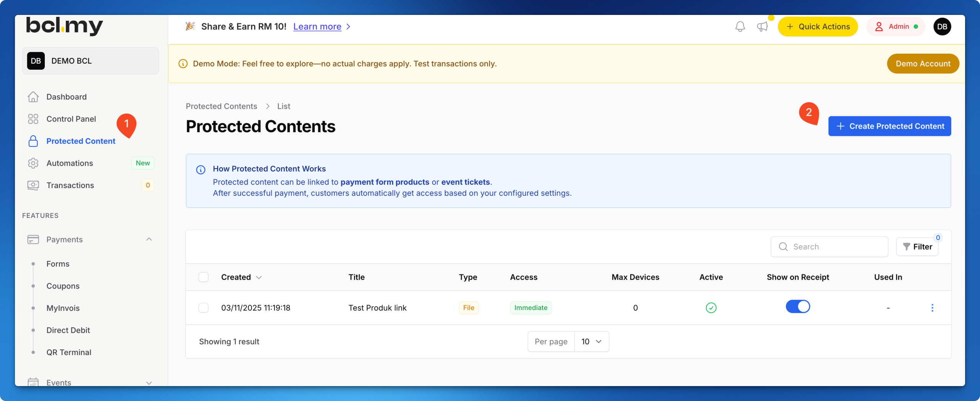The image size is (980, 401).
Task: Click the Automations gear icon
Action: click(x=33, y=163)
